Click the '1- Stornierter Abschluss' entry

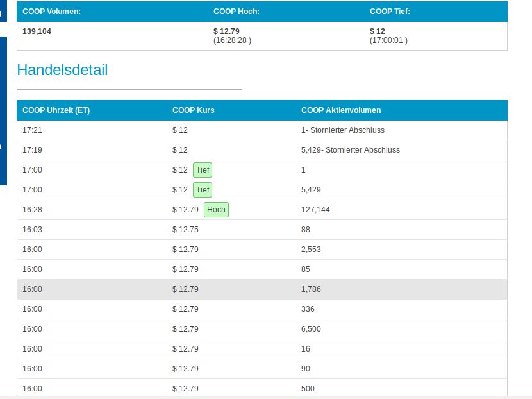coord(343,130)
